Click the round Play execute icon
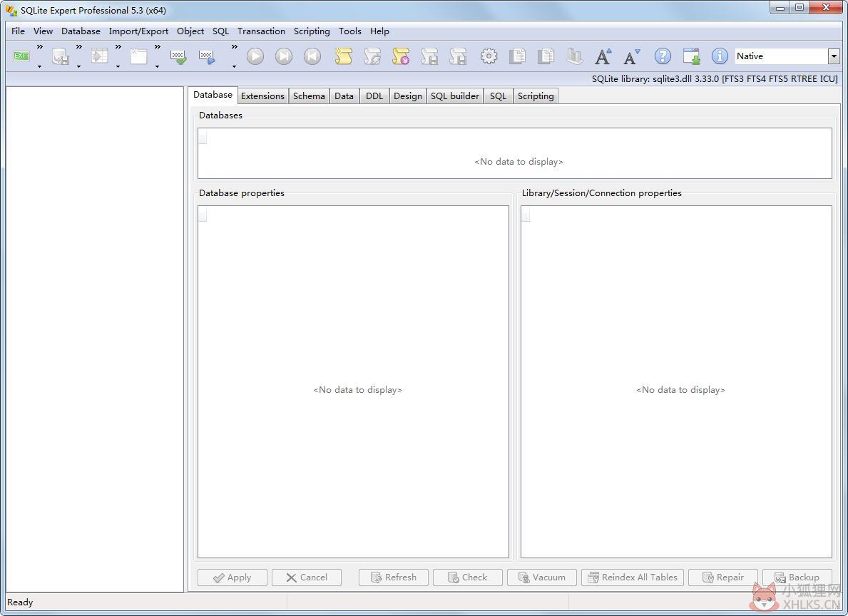Screen dimensions: 848x616 tap(255, 56)
